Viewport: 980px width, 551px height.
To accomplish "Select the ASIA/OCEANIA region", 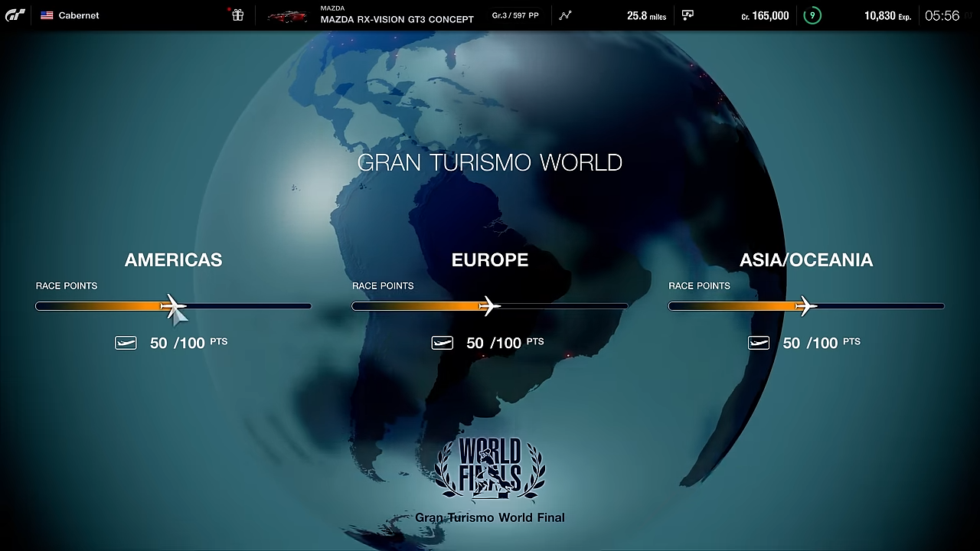I will (806, 260).
